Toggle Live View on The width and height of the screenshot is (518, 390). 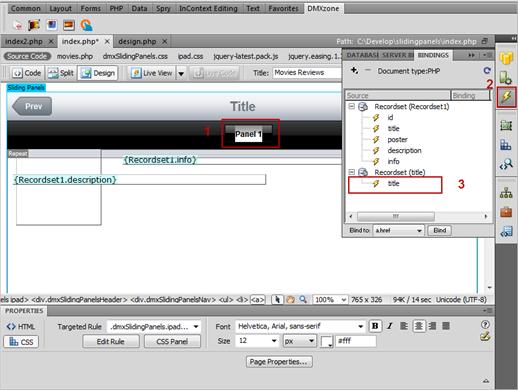coord(152,73)
